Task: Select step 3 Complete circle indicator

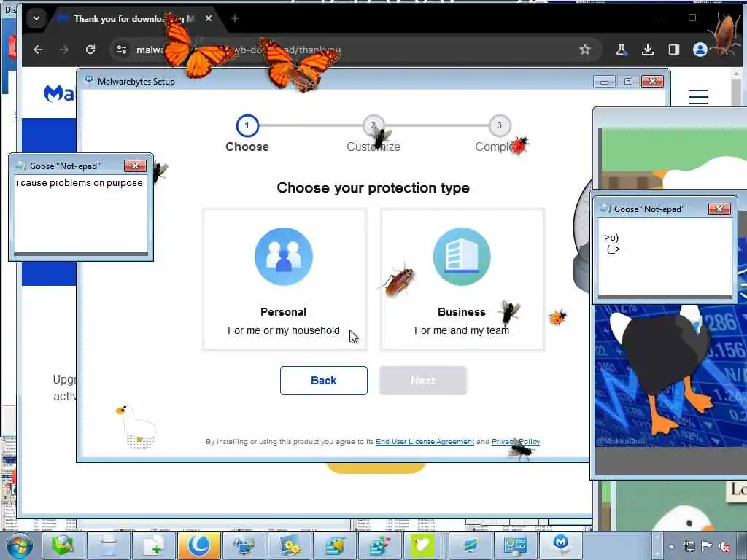Action: [499, 125]
